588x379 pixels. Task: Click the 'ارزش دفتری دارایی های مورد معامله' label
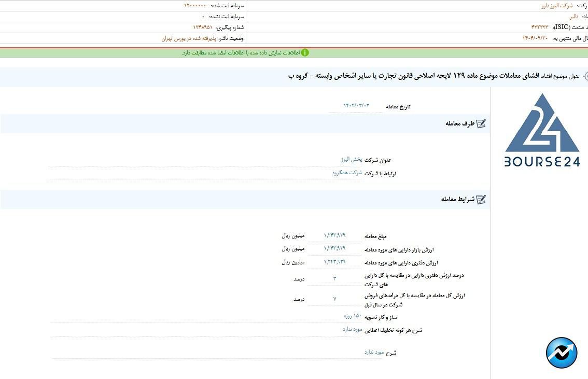click(401, 263)
